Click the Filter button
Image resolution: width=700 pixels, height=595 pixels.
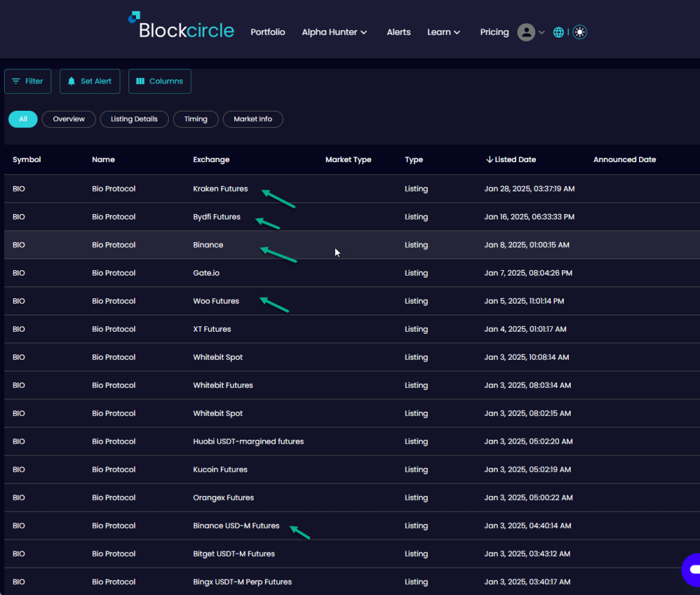(27, 81)
